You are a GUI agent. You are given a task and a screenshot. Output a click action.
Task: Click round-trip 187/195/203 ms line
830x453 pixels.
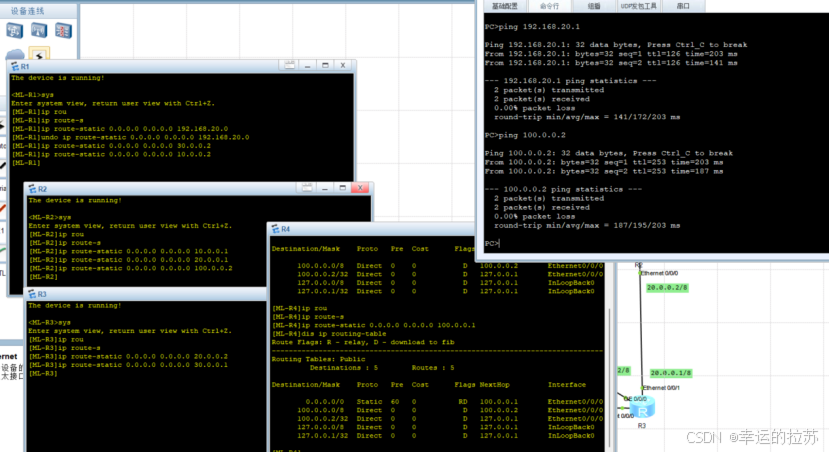(587, 225)
